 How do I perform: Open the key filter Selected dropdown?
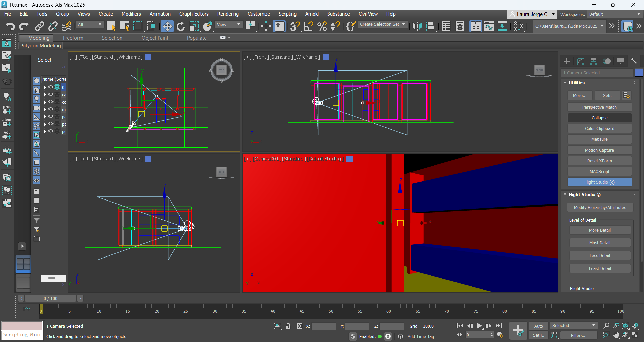[574, 326]
